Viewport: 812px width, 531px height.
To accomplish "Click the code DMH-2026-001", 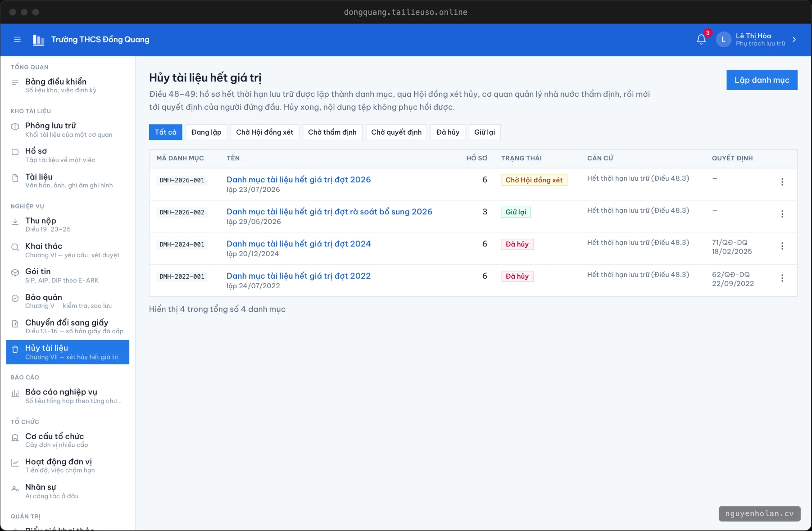I will coord(182,180).
